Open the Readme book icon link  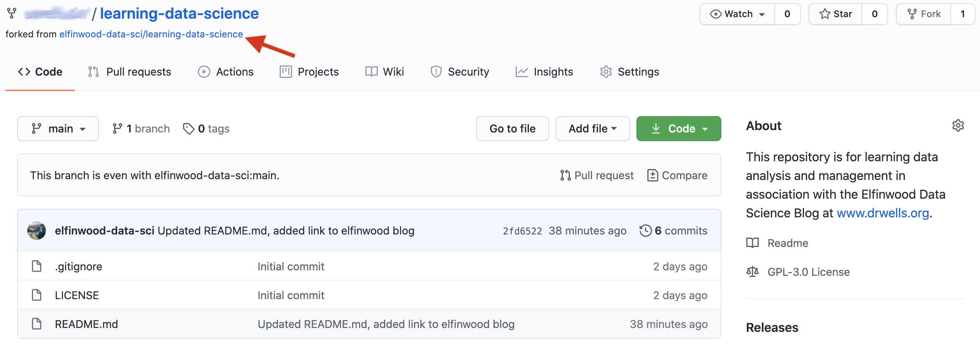[753, 243]
